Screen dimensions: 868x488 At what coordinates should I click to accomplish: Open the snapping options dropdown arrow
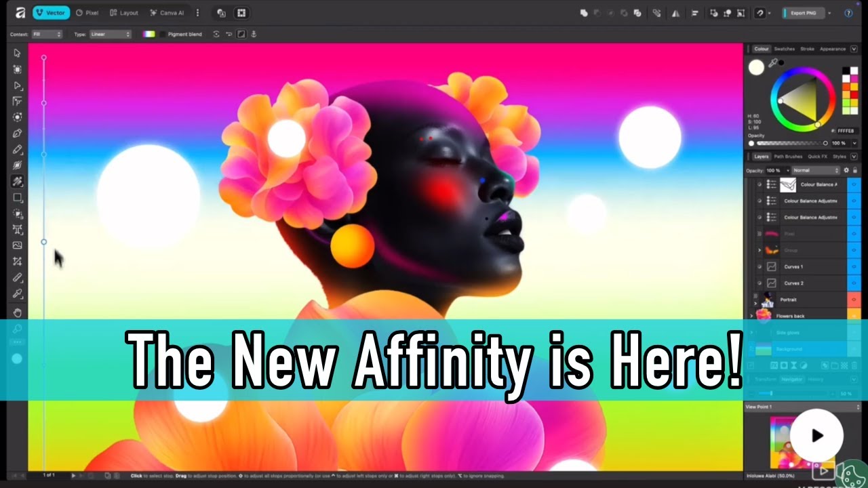pyautogui.click(x=769, y=13)
